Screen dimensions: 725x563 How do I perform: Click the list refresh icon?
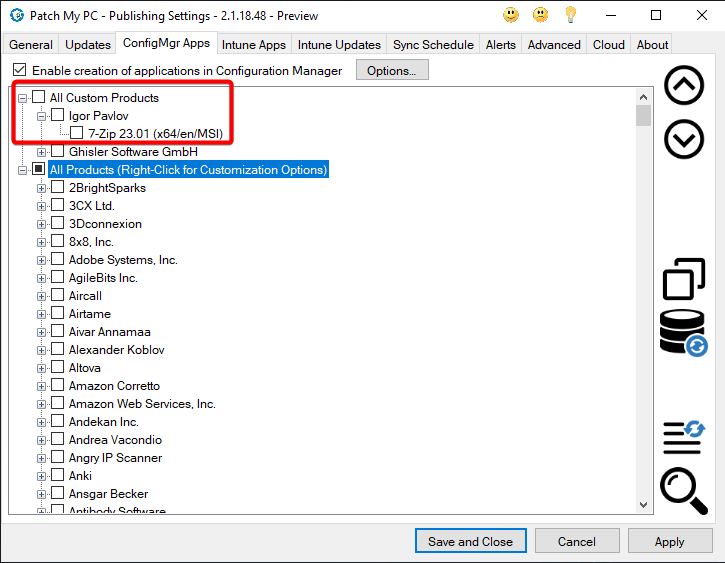point(684,436)
